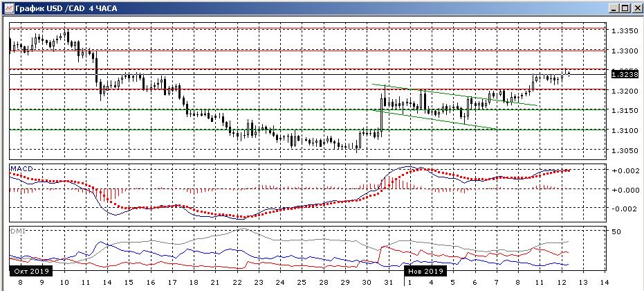This screenshot has height=291, width=644.
Task: Click date 14 on the time axis
Action: (x=604, y=283)
